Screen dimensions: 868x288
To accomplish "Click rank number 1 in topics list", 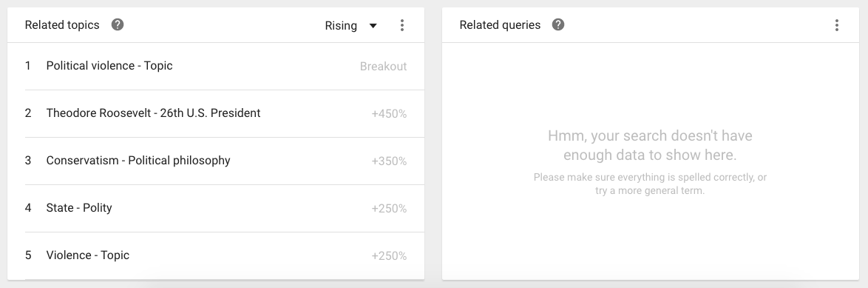I will click(x=27, y=66).
